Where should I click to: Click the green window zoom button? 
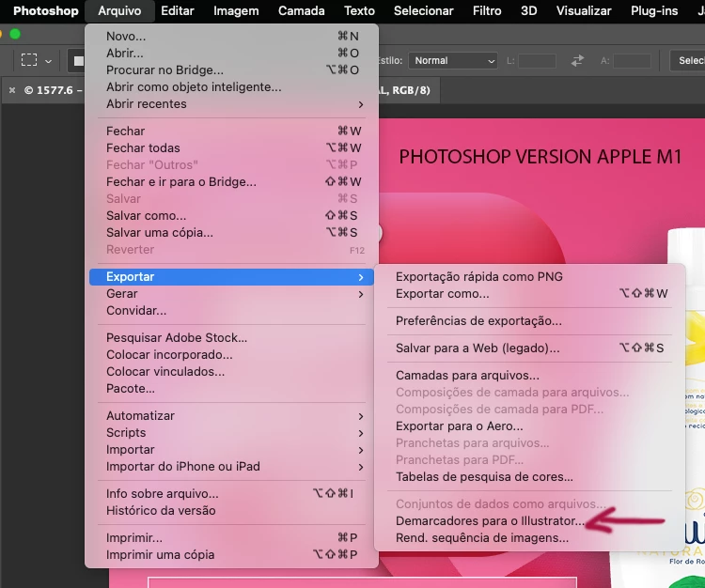tap(15, 34)
